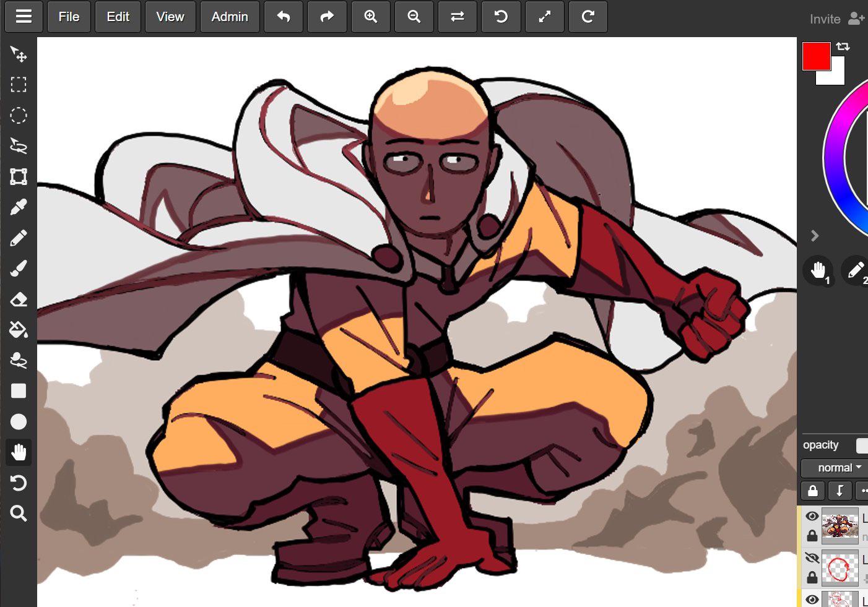This screenshot has height=607, width=868.
Task: Hide the top layer with the character thumbnail
Action: coord(812,515)
